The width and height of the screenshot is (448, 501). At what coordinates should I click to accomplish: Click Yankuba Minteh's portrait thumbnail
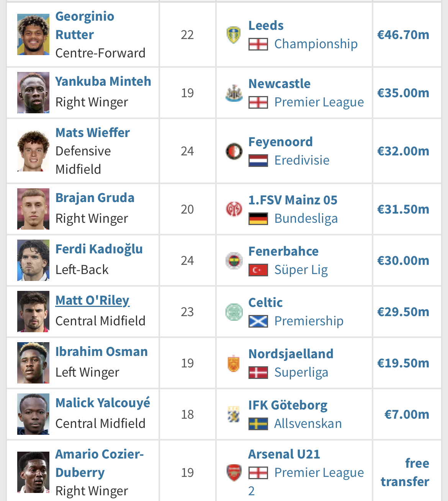click(33, 93)
